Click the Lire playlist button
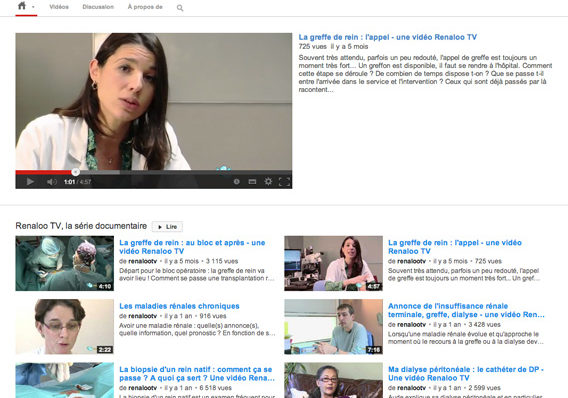 click(x=167, y=227)
